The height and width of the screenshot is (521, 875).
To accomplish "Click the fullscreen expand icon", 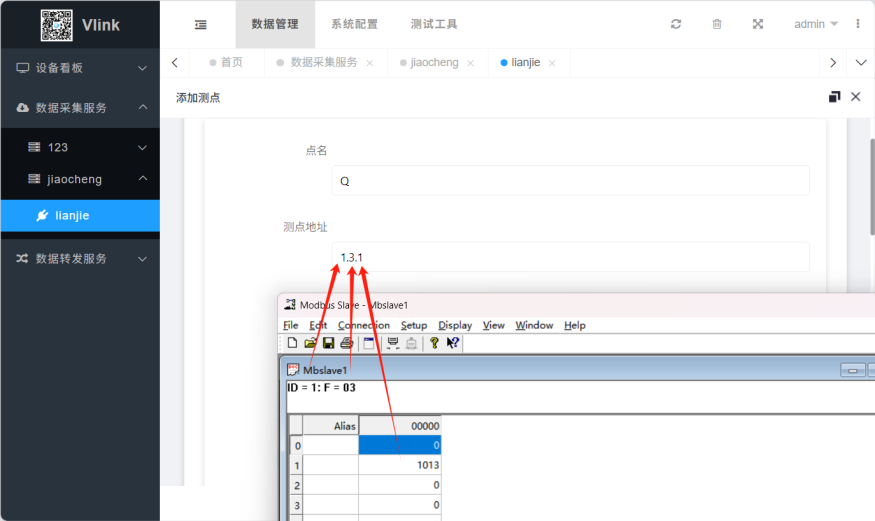I will coord(757,24).
